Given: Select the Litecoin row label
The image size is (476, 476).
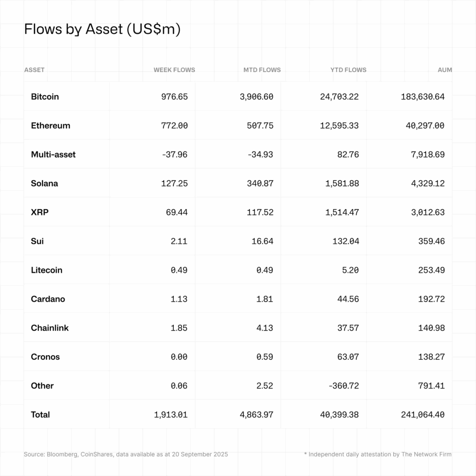Looking at the screenshot, I should tap(46, 270).
